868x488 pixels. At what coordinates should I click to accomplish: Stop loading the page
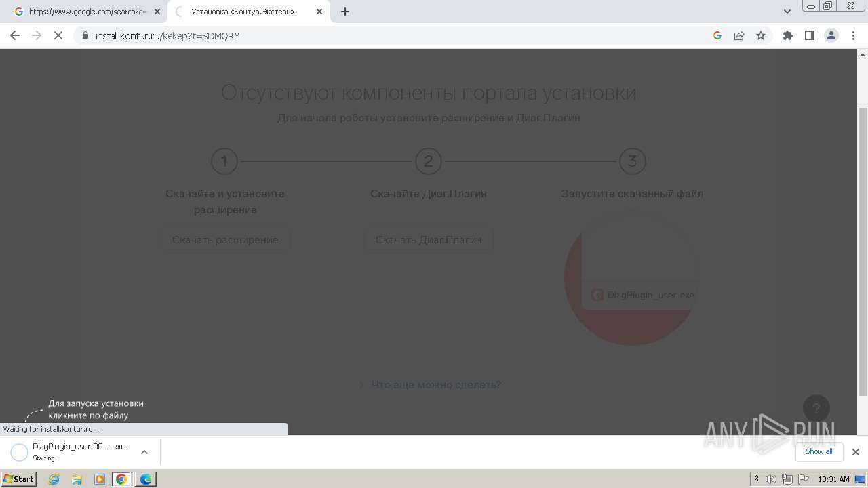[x=58, y=35]
